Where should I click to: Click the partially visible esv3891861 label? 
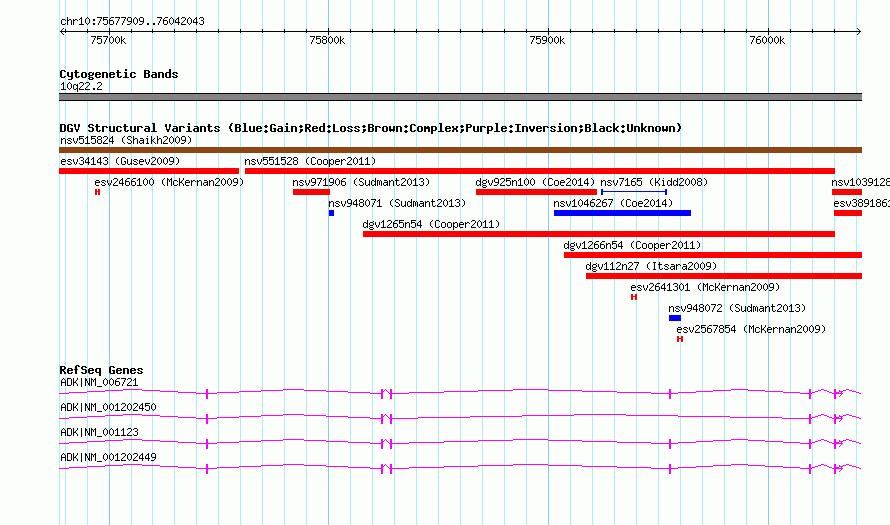(862, 203)
